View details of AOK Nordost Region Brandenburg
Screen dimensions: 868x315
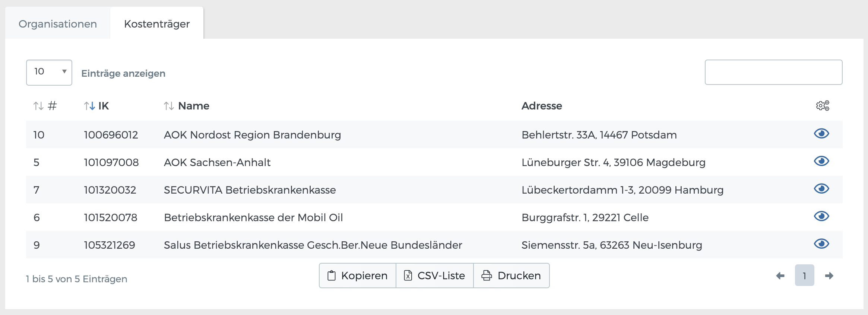tap(821, 134)
